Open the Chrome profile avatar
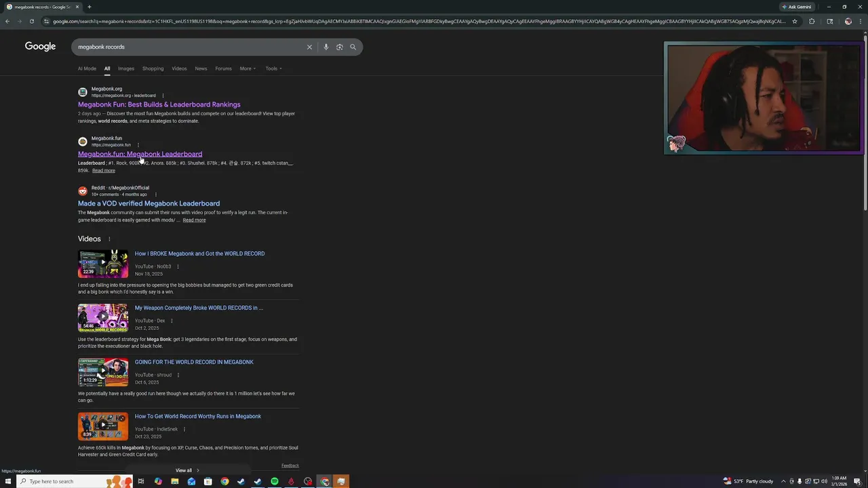 pyautogui.click(x=848, y=21)
